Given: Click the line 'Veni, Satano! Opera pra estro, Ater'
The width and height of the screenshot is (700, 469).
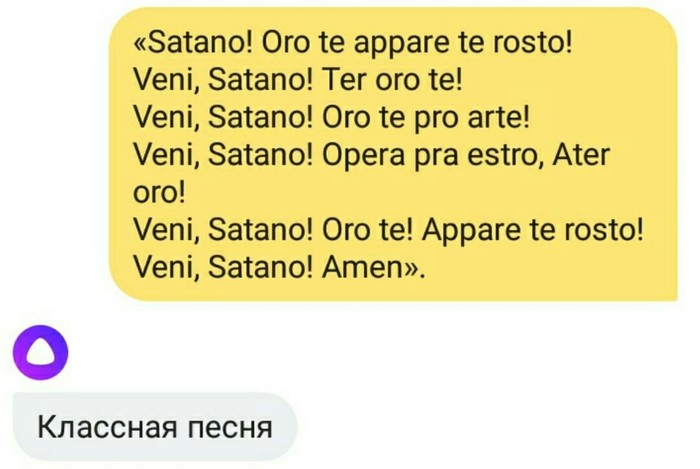Looking at the screenshot, I should click(372, 156).
